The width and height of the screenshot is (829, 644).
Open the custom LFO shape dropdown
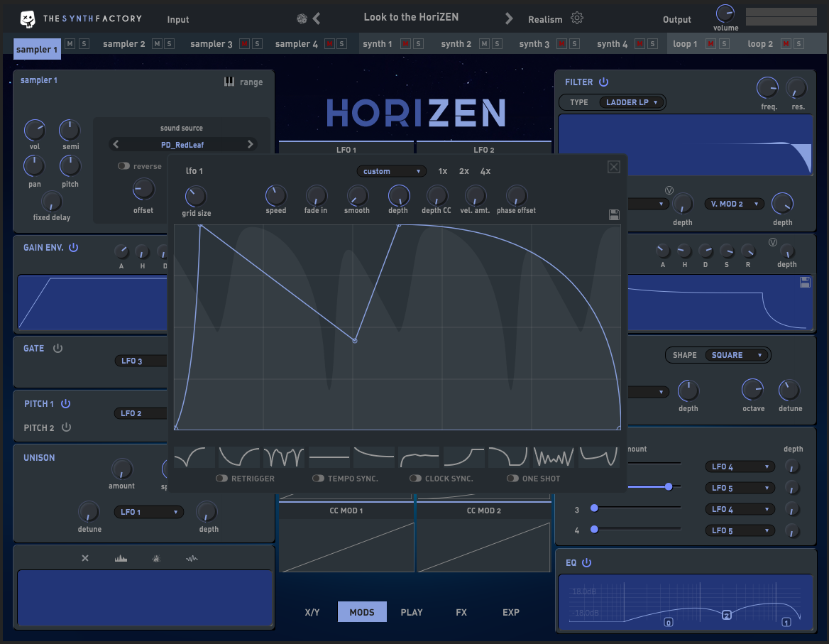(391, 171)
